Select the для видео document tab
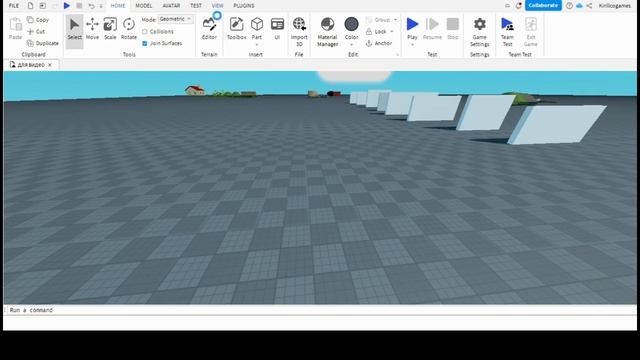Viewport: 640px width, 360px height. (x=31, y=64)
